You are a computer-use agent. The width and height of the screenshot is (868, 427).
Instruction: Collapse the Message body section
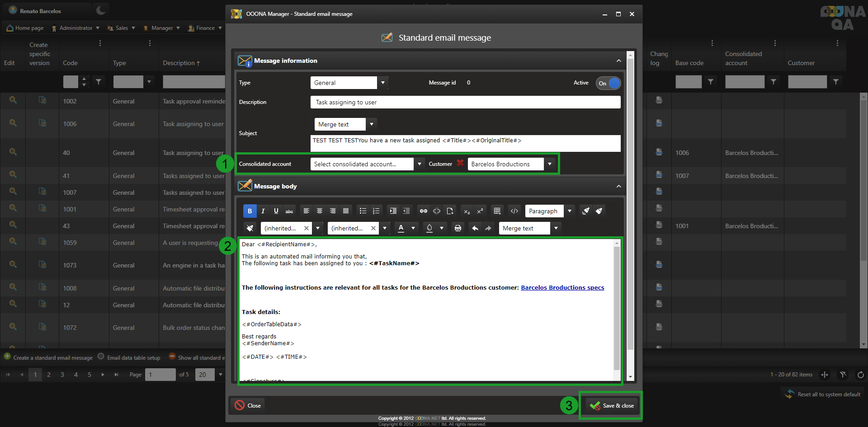618,186
